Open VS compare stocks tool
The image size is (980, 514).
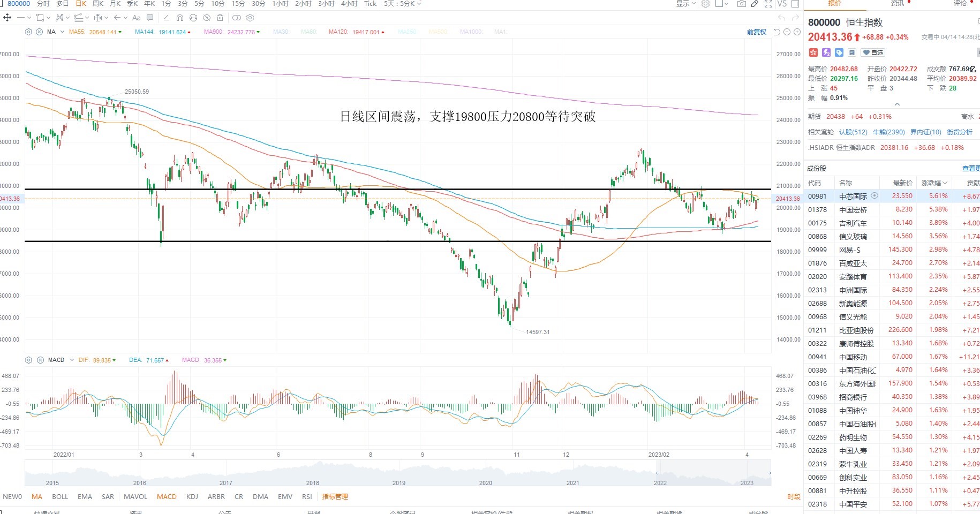tap(782, 4)
